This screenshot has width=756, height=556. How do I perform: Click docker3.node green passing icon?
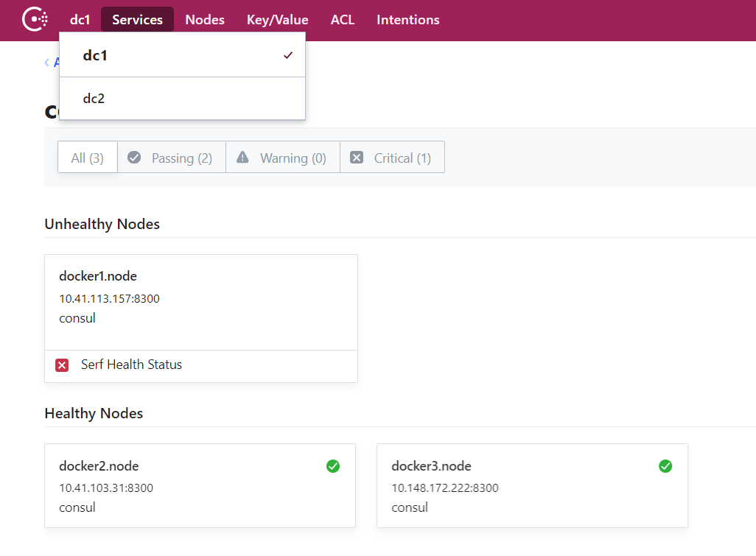665,466
